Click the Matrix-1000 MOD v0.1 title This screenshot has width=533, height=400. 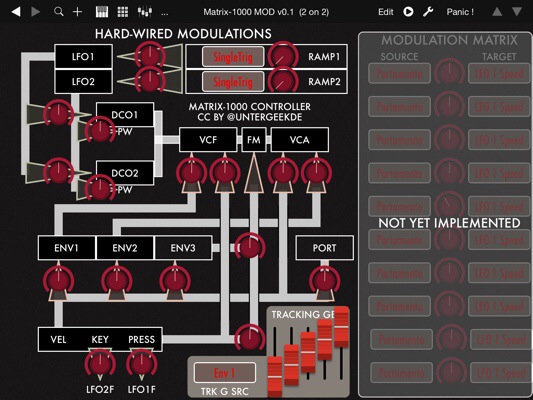coord(266,12)
